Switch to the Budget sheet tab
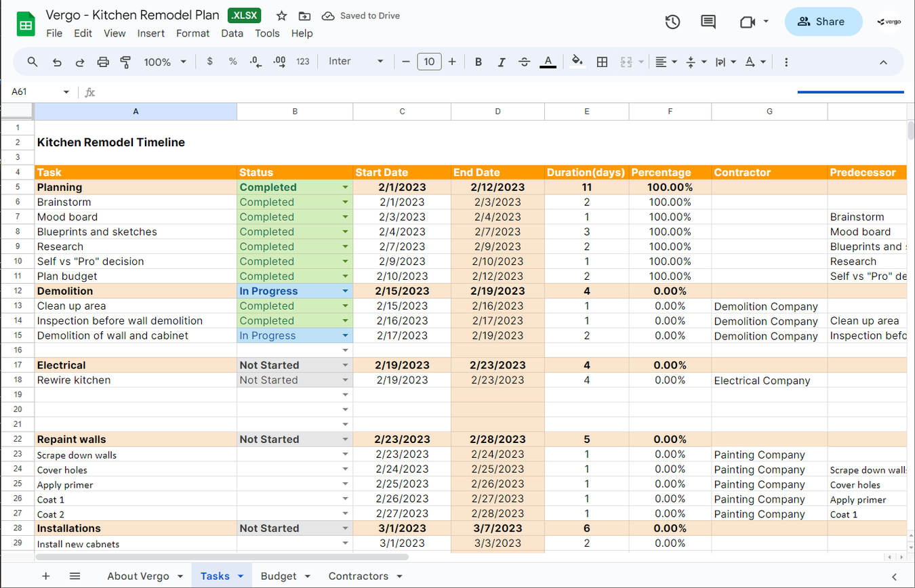Viewport: 915px width, 588px height. point(279,576)
